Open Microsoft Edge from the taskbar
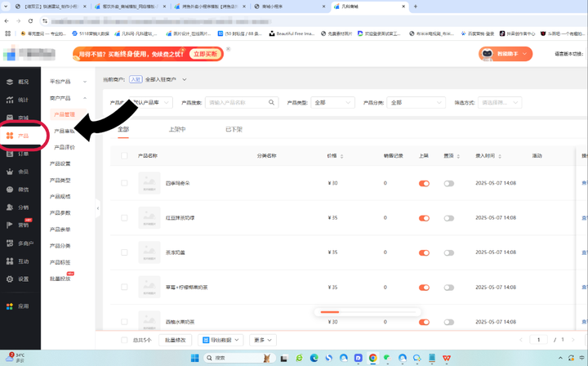Screen dimensions: 588x366 [314, 358]
